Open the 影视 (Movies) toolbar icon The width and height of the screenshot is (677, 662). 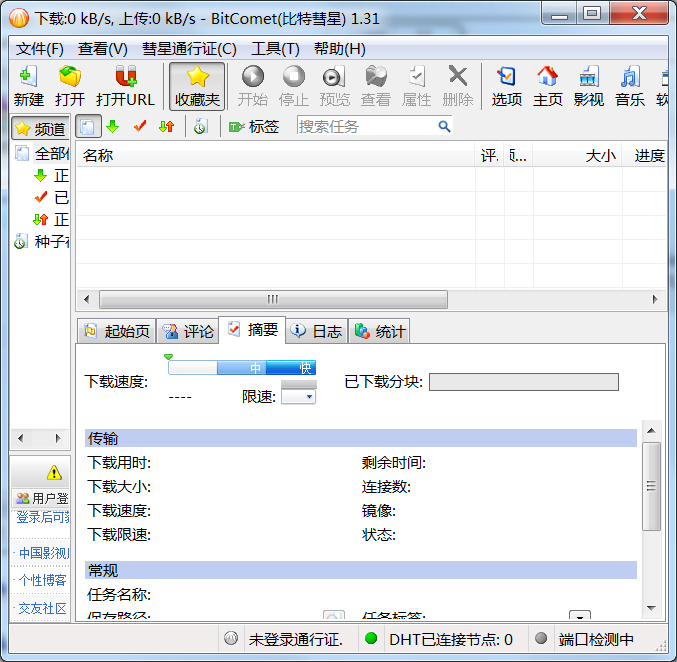(588, 78)
